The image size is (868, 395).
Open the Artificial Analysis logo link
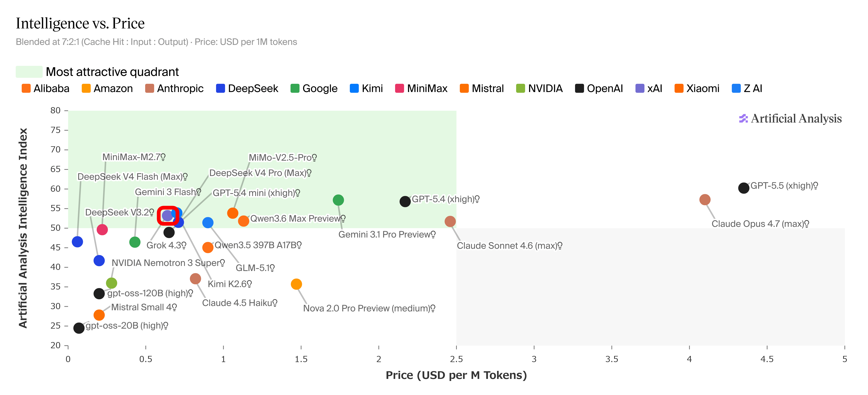coord(791,119)
